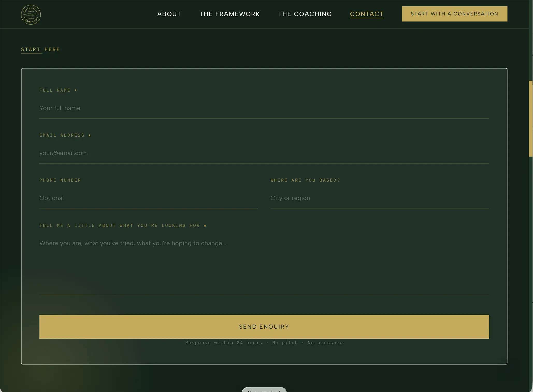Go to The Framework page
Viewport: 533px width, 392px height.
click(229, 14)
